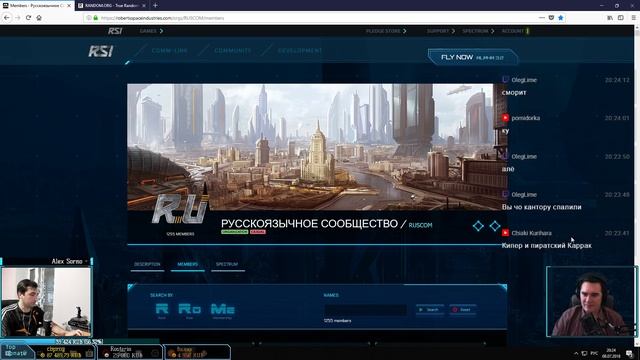Click the second diamond icon beside RUSCOM
Viewport: 640px width, 360px height.
tap(495, 226)
